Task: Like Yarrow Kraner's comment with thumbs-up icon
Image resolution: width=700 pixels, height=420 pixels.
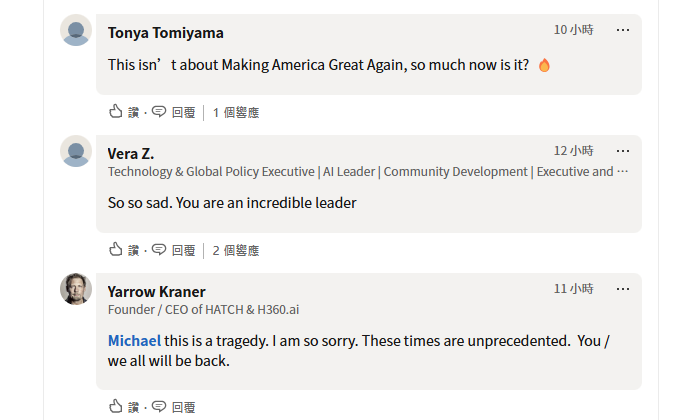Action: (x=116, y=406)
